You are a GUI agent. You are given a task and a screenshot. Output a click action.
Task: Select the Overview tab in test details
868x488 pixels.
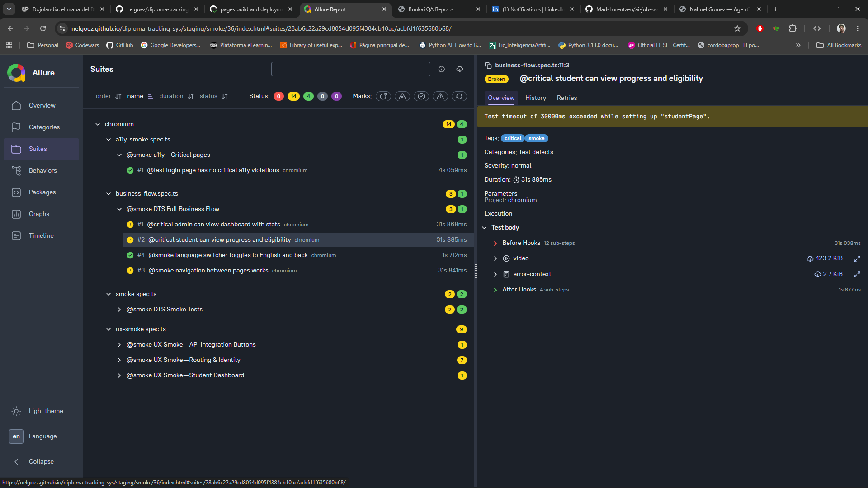pyautogui.click(x=501, y=98)
